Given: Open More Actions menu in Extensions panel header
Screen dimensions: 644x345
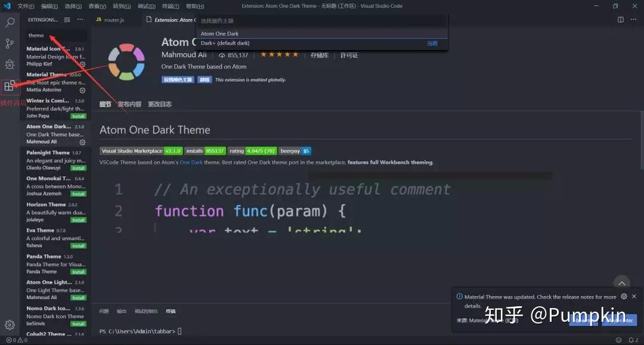Looking at the screenshot, I should coord(80,19).
